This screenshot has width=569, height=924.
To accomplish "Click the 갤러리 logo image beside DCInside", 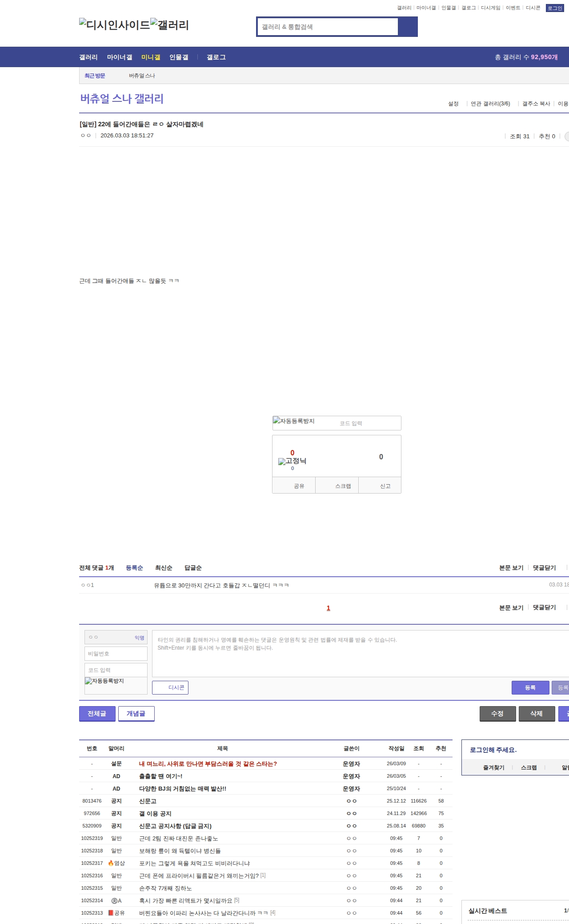I will point(170,25).
